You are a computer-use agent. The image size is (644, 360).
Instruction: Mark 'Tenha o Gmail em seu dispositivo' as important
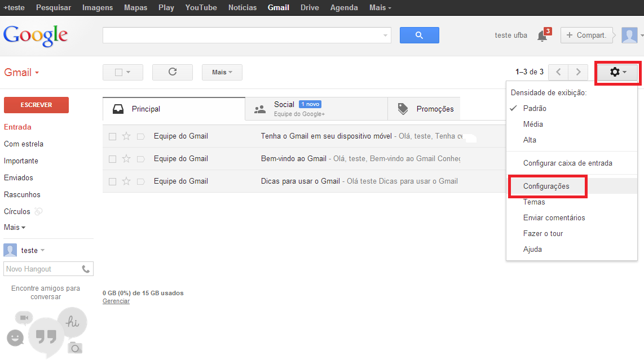click(x=141, y=137)
